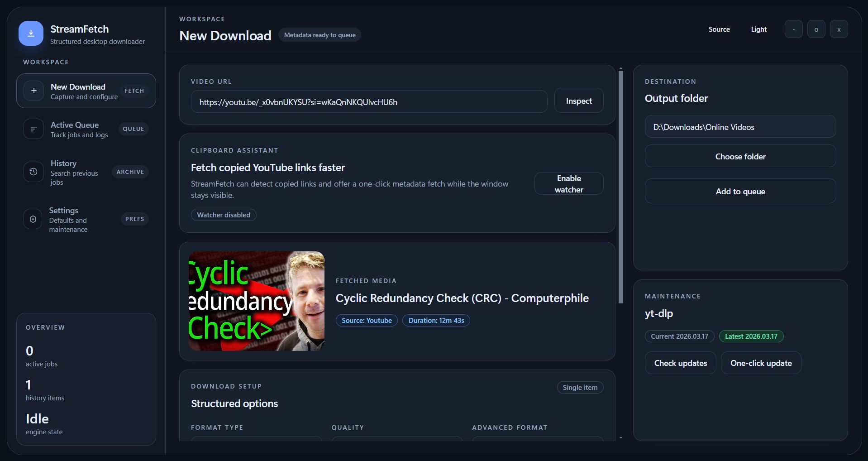This screenshot has height=461, width=868.
Task: Click the Duration: 12m 43s chip
Action: point(436,321)
